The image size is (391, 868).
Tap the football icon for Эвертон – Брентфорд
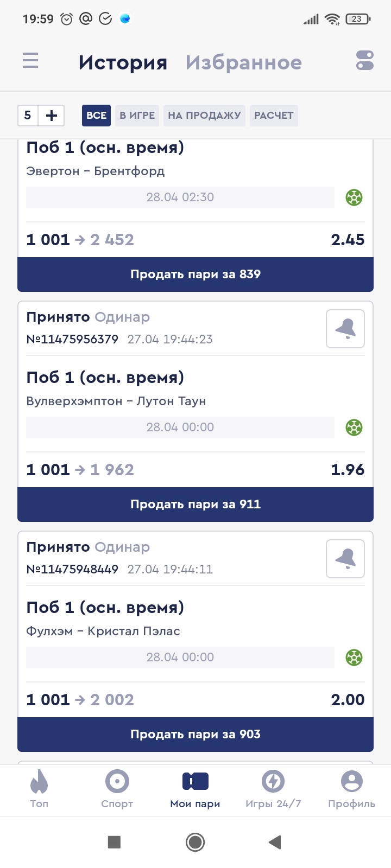[354, 197]
